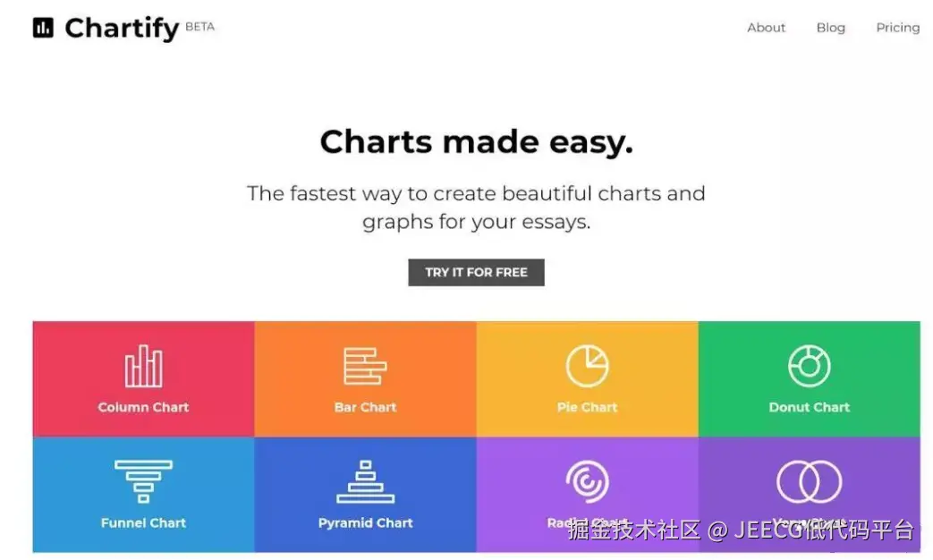The height and width of the screenshot is (560, 933).
Task: Click the BETA badge beside Chartify
Action: (199, 26)
